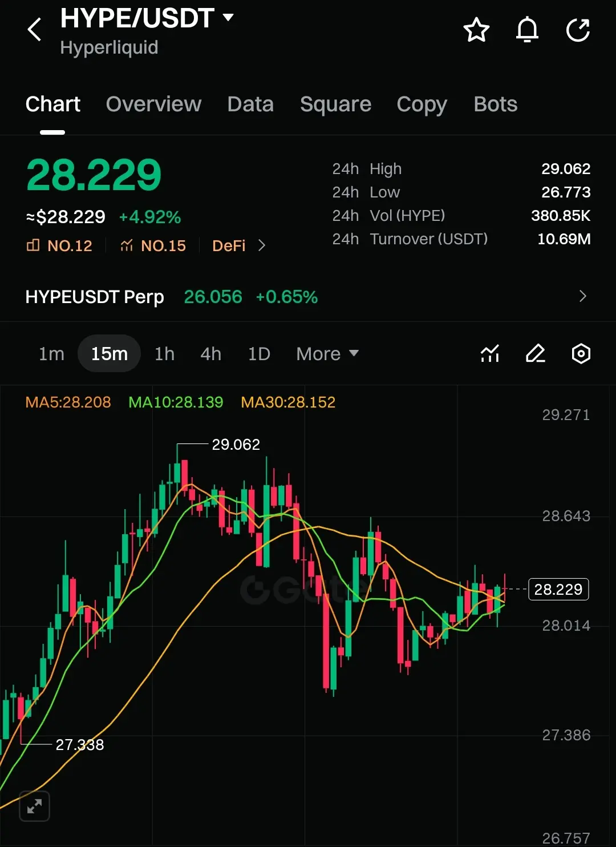The image size is (616, 847).
Task: Tap the MA10:28.139 indicator label
Action: click(x=176, y=402)
